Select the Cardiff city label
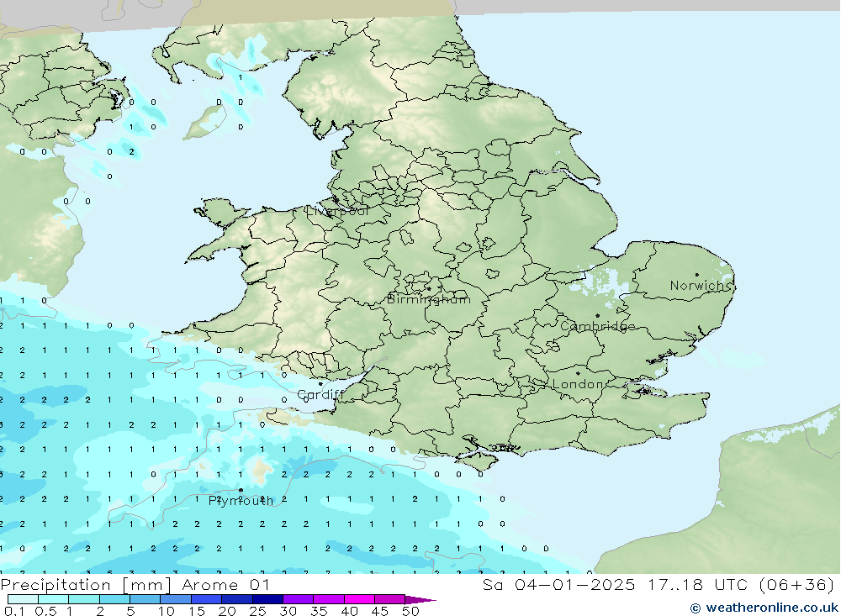Viewport: 841px width, 616px height. 320,395
